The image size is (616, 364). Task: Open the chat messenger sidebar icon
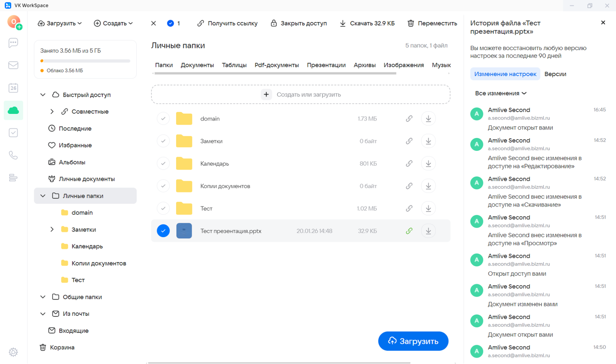pos(13,43)
